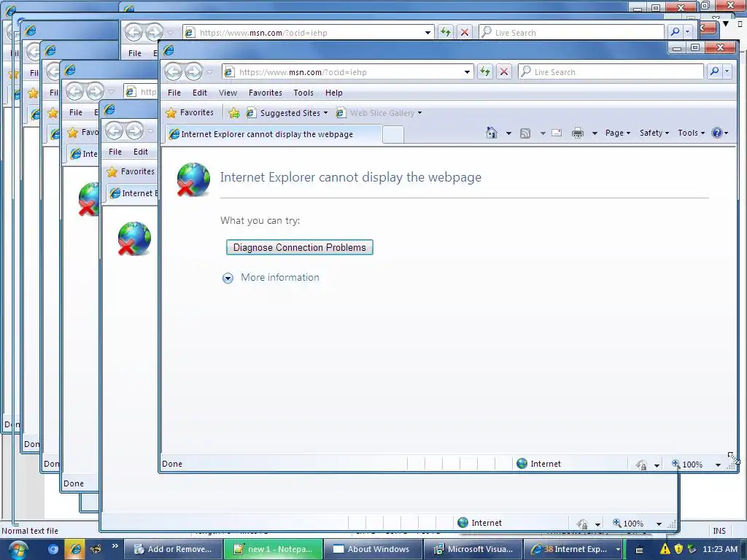This screenshot has height=560, width=747.
Task: Open Tools menu in front IE menu bar
Action: [303, 93]
